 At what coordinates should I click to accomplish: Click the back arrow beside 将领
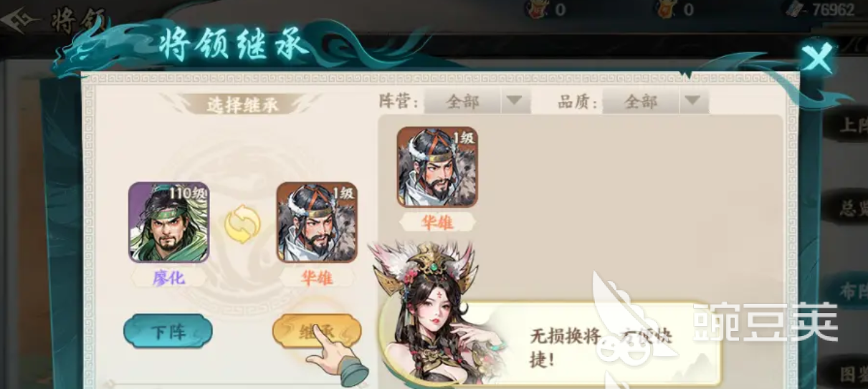[x=22, y=19]
